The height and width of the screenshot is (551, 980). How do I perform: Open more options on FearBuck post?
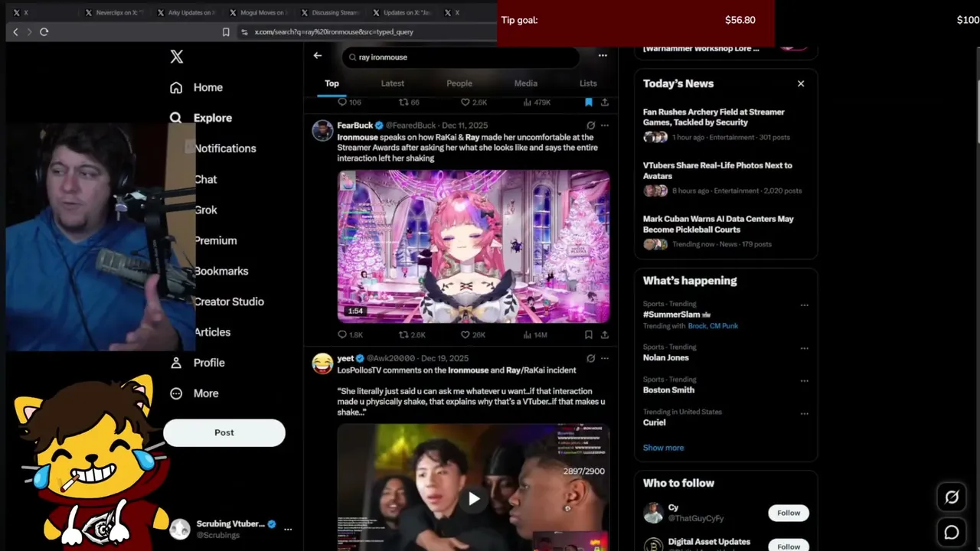point(605,125)
